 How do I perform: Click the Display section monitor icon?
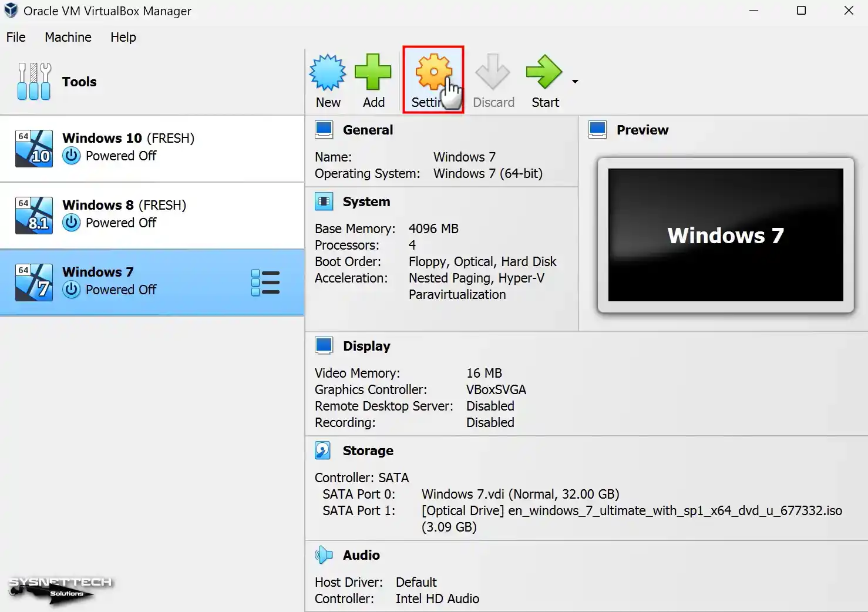pyautogui.click(x=324, y=346)
